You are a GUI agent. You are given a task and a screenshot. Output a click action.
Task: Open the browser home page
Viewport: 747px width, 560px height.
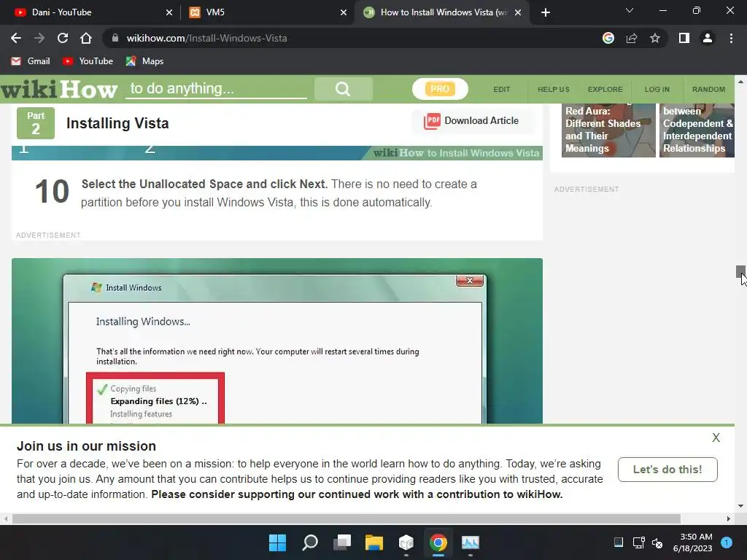86,38
